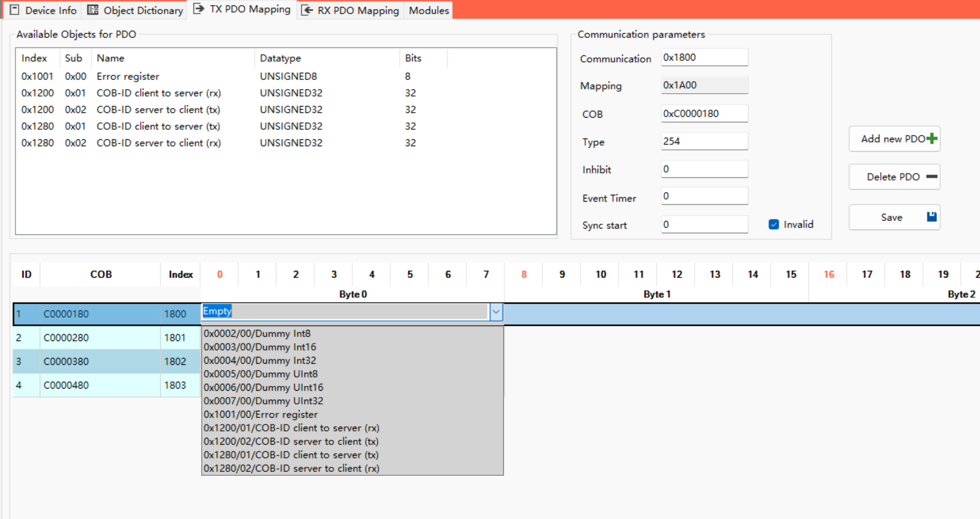The image size is (980, 519).
Task: Click the Device Info tab icon
Action: [x=14, y=10]
